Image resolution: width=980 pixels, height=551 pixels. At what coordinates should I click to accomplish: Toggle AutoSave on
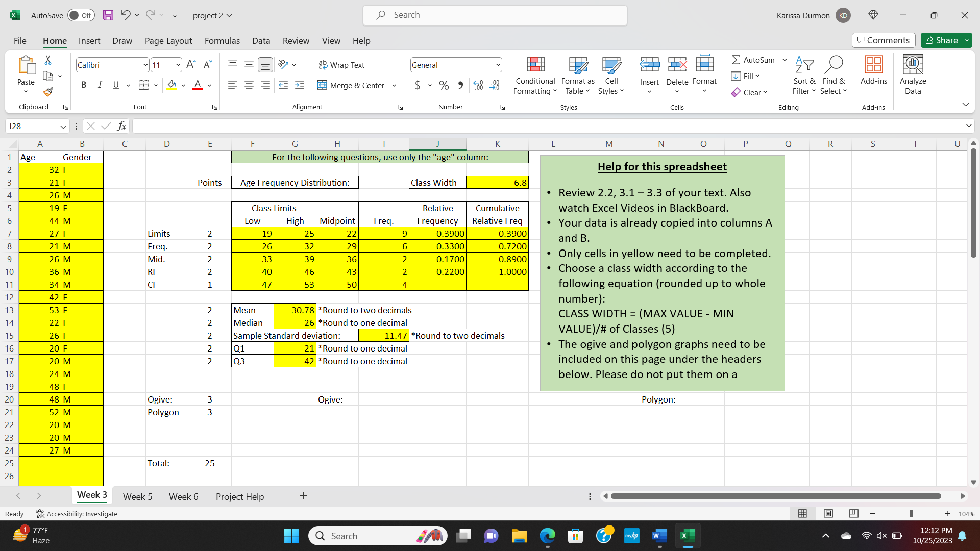[81, 15]
